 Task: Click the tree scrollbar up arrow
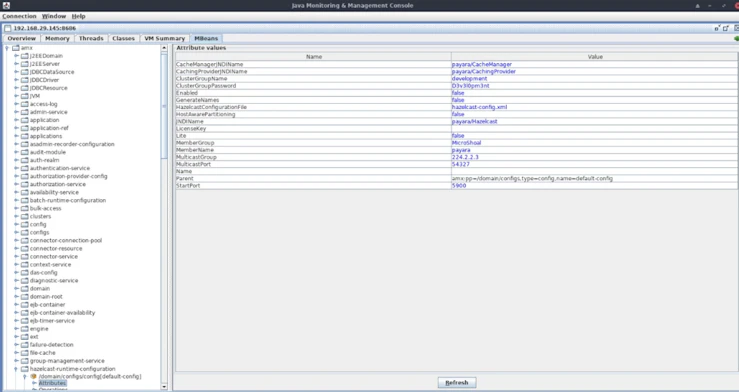(x=164, y=48)
